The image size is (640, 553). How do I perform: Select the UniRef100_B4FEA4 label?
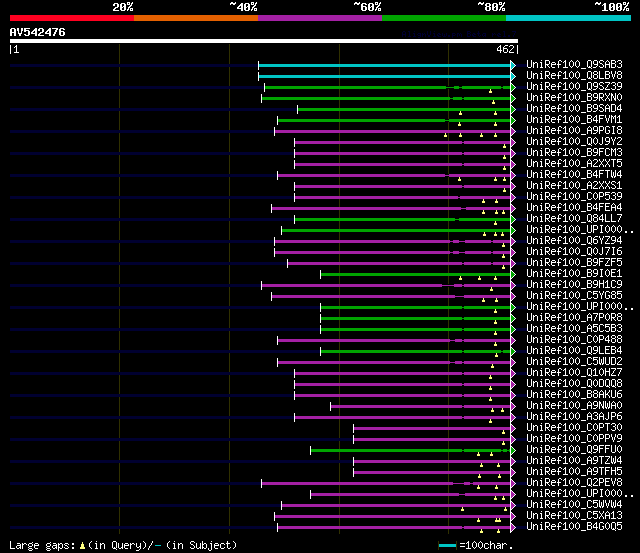pos(574,208)
